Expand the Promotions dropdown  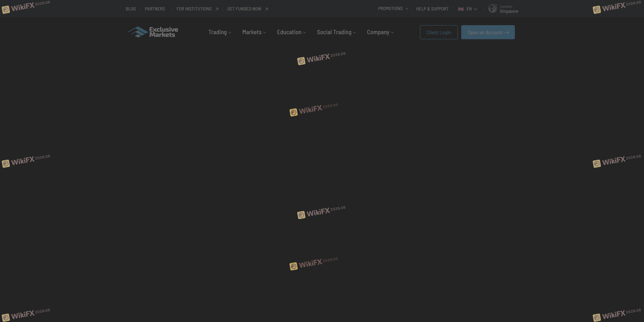(393, 9)
